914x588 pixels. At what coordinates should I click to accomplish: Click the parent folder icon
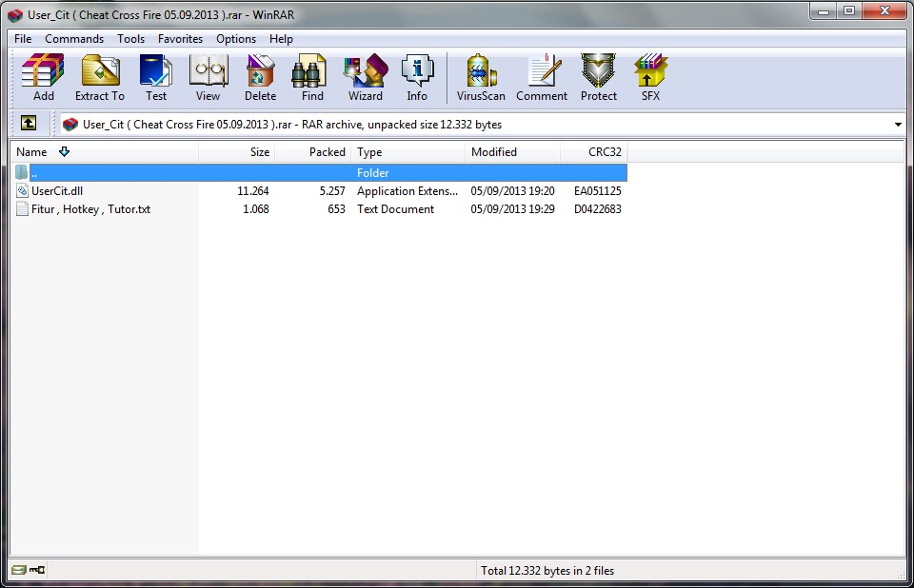[22, 172]
